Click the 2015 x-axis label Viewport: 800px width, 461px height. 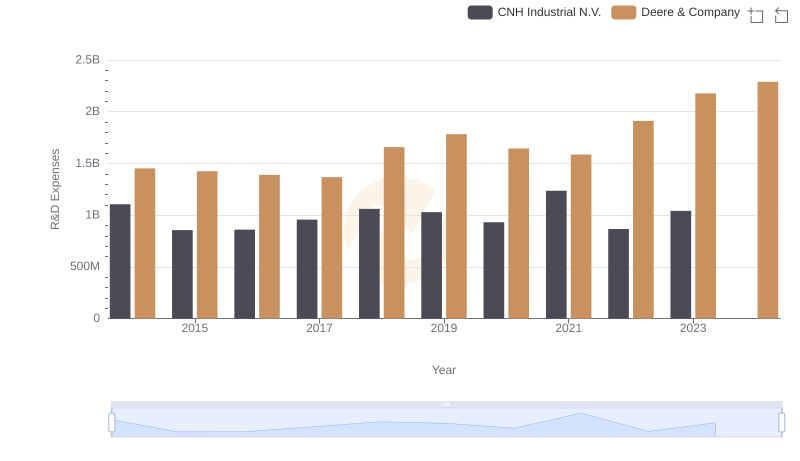click(195, 328)
